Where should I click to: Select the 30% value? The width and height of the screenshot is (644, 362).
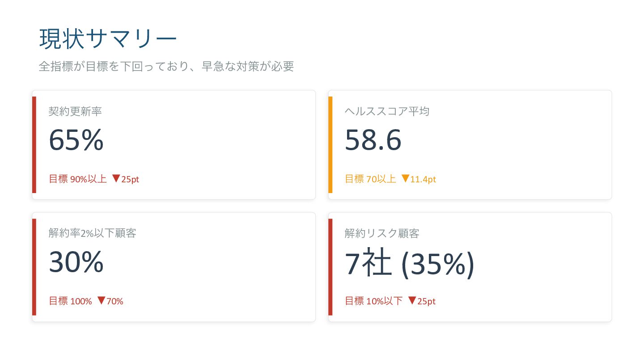coord(76,262)
